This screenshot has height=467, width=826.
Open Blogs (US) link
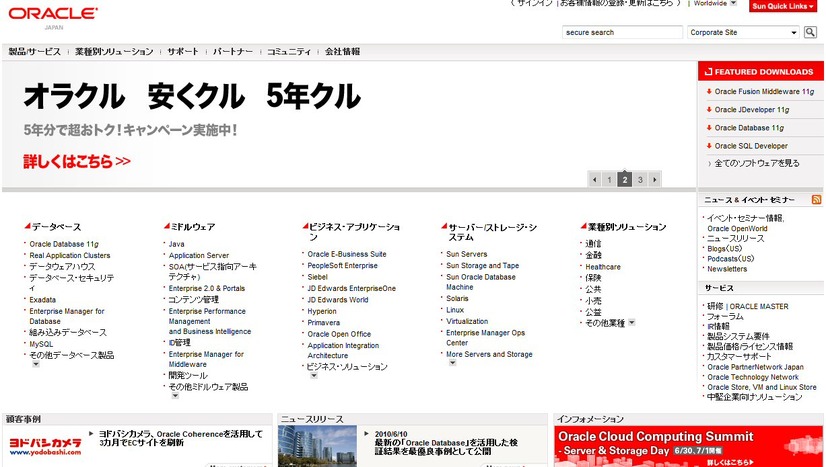(724, 249)
